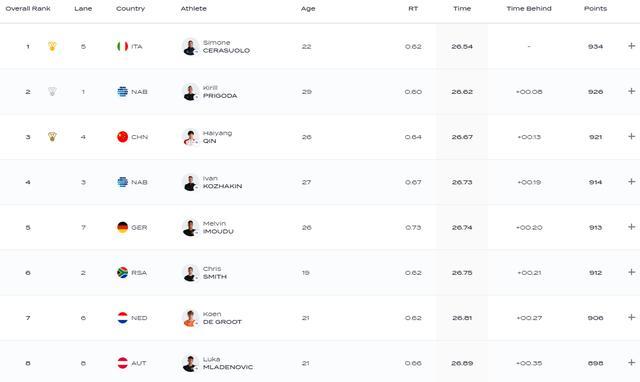Open Melvin Imoudu's athlete photo
The height and width of the screenshot is (382, 640).
(x=190, y=228)
